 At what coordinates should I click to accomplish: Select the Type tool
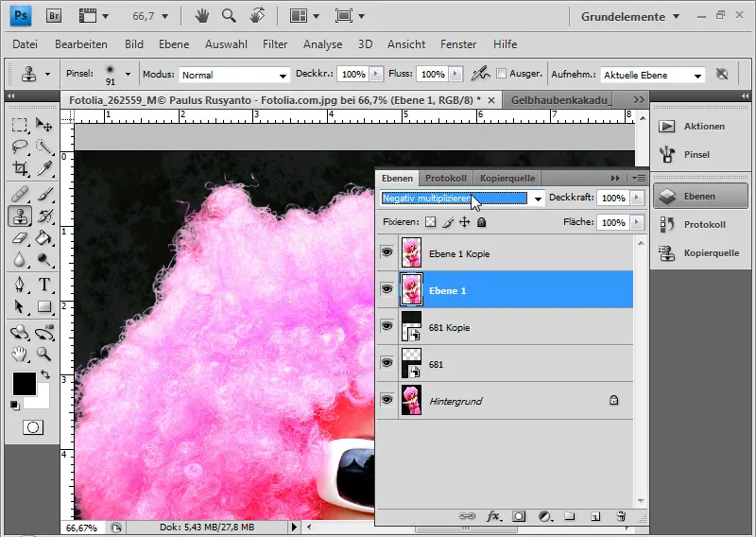click(x=43, y=285)
